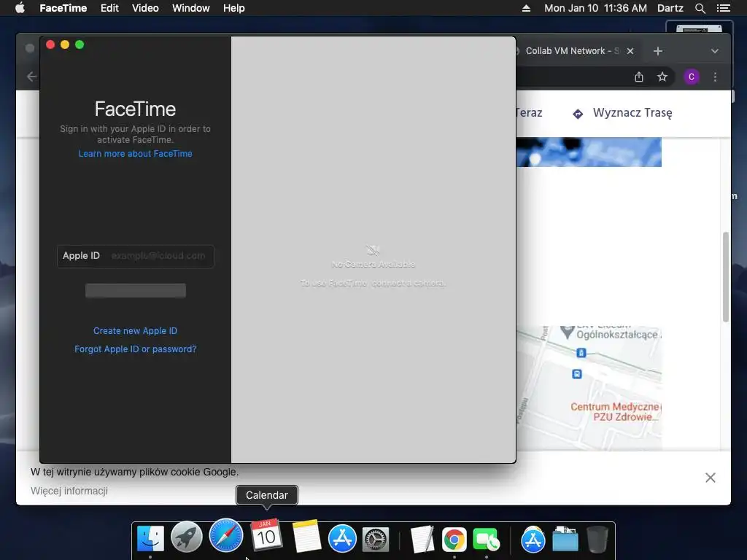747x560 pixels.
Task: Open Safari from the Dock
Action: pyautogui.click(x=226, y=535)
